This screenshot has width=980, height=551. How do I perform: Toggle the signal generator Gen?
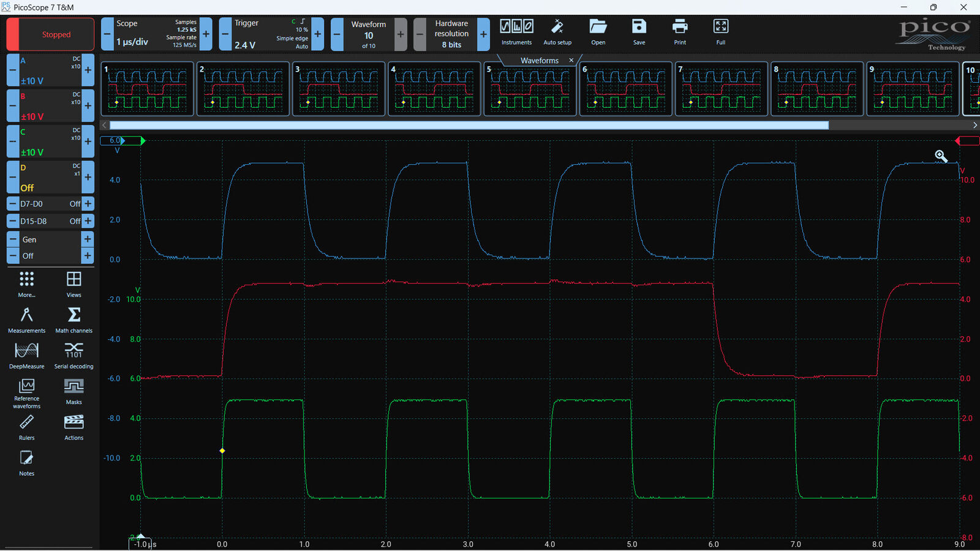[50, 239]
